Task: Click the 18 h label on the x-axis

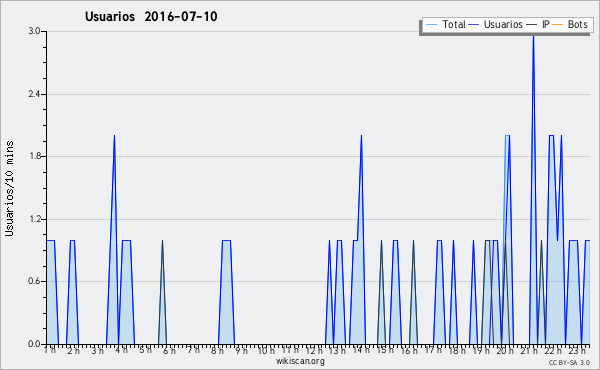Action: point(457,350)
